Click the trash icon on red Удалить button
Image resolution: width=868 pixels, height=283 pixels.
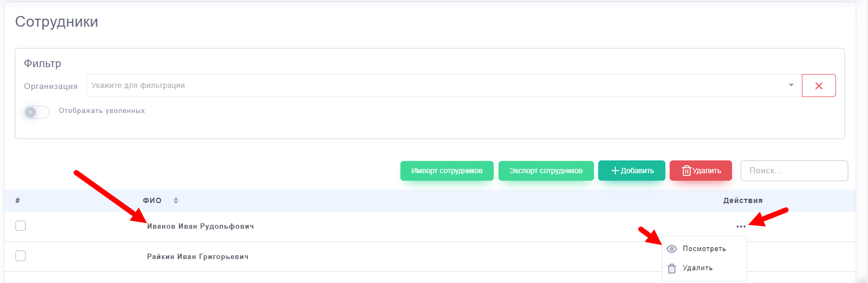click(686, 171)
